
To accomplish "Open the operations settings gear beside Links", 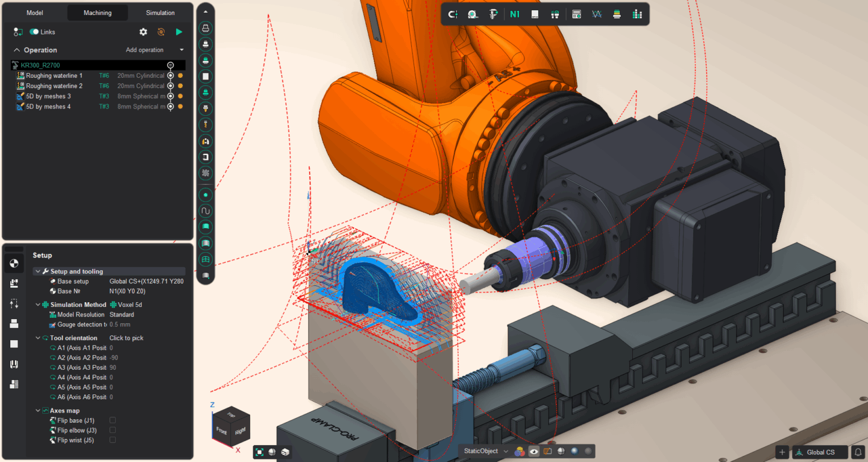I will tap(143, 31).
